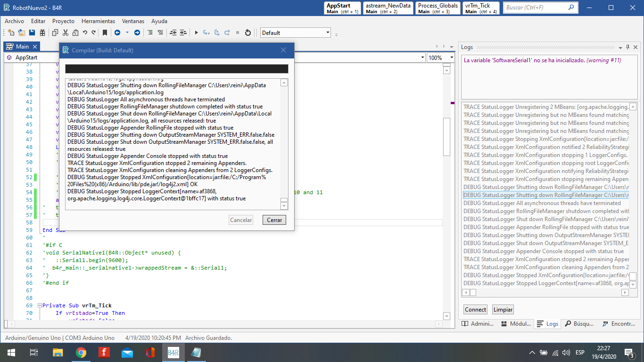The height and width of the screenshot is (362, 644).
Task: Click the Windows Start button
Action: pos(11,352)
